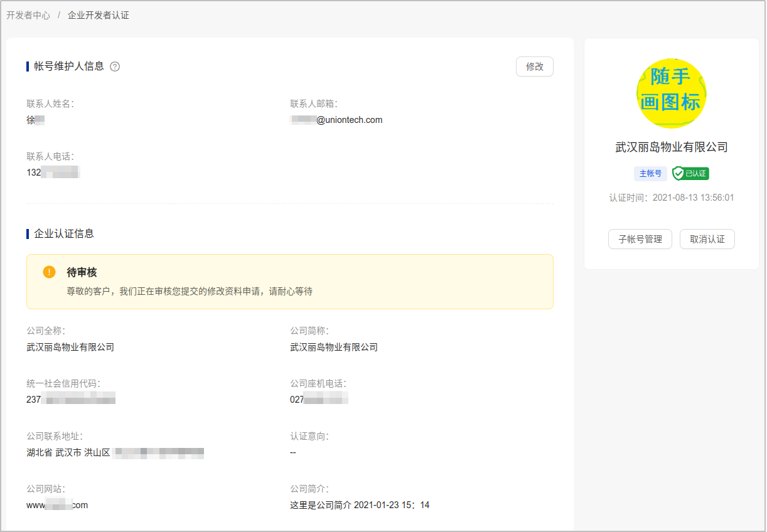This screenshot has width=767, height=532.
Task: Click the 主帐号 badge
Action: [x=650, y=174]
